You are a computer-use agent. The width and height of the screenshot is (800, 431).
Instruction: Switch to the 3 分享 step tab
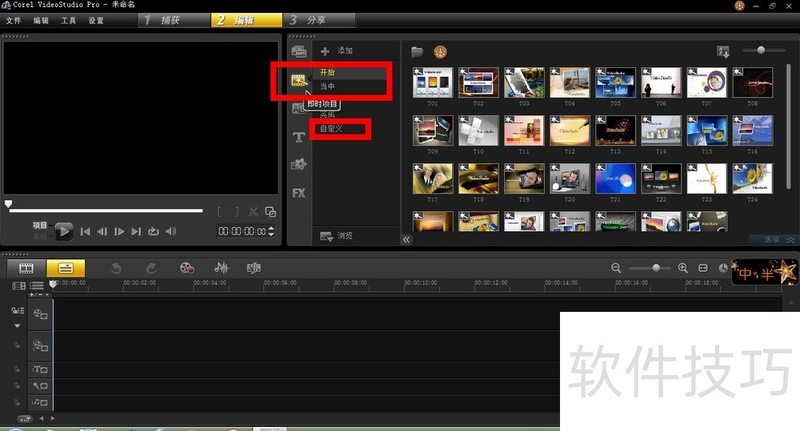click(317, 19)
